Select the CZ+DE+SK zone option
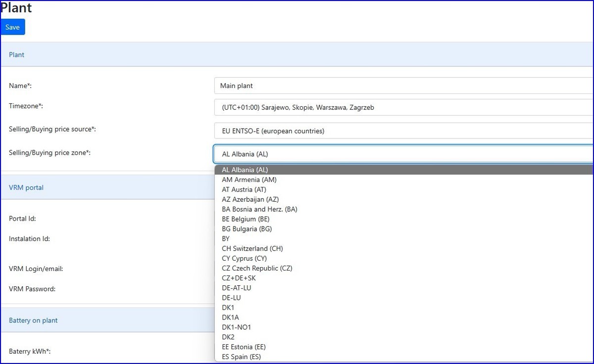Viewport: 594px width, 364px height. tap(239, 278)
